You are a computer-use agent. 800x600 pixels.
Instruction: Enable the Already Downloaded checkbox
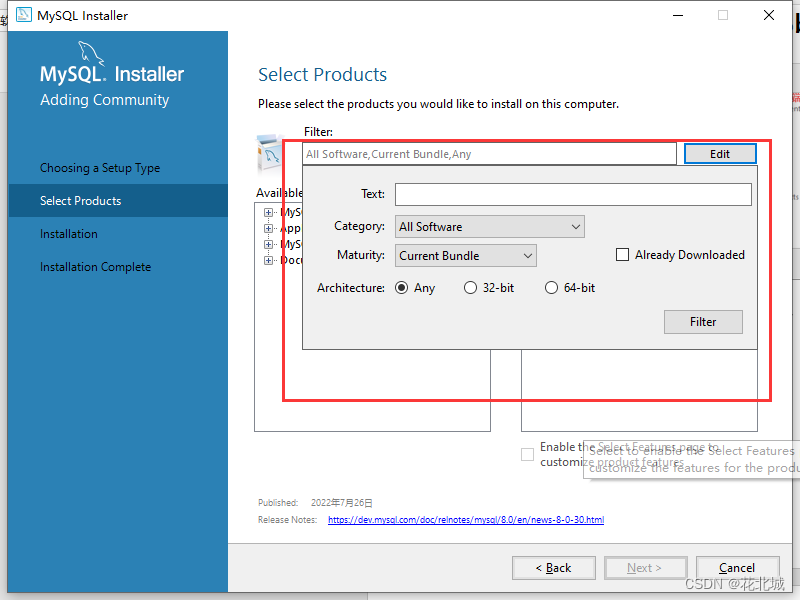coord(622,255)
